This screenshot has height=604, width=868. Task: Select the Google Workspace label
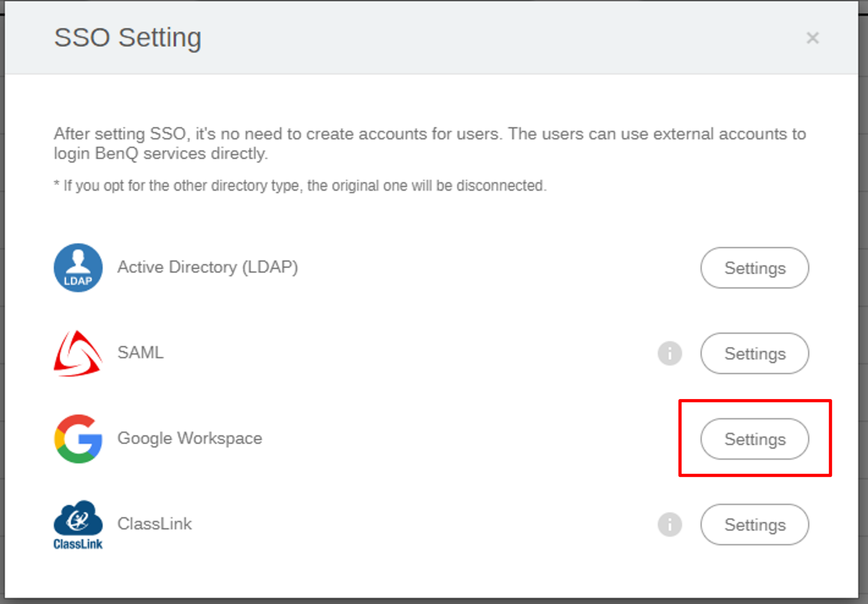click(190, 438)
